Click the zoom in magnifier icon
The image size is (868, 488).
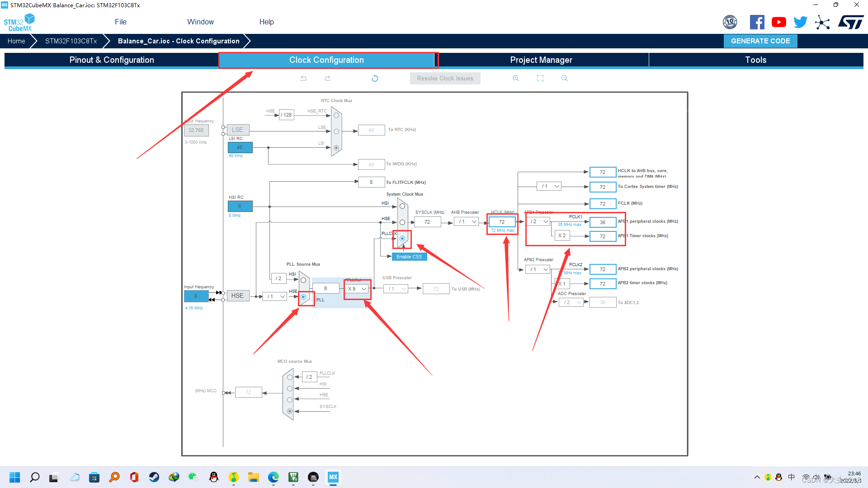pyautogui.click(x=515, y=78)
